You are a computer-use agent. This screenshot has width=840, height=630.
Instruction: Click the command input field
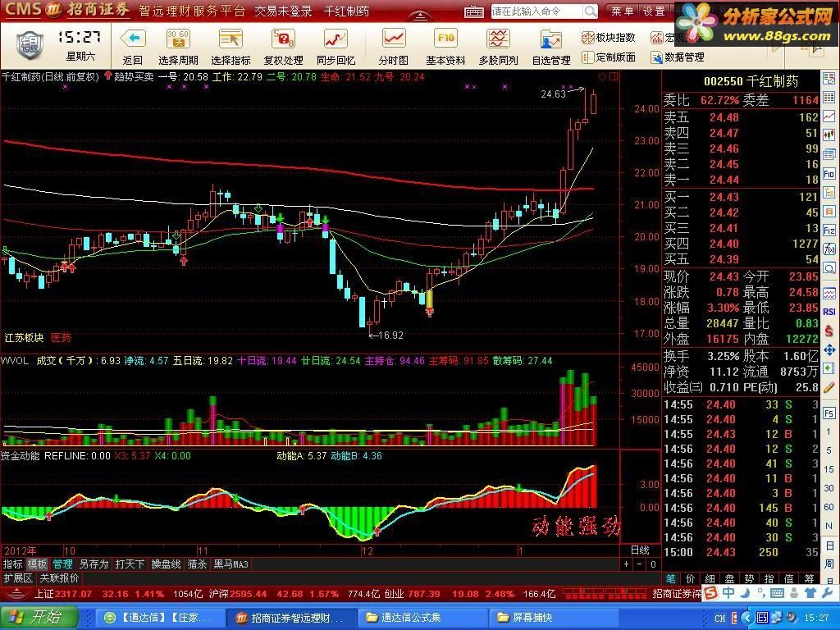point(536,11)
